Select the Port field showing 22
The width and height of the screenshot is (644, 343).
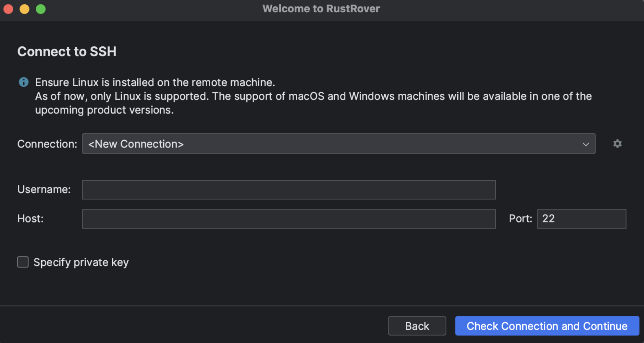point(581,219)
